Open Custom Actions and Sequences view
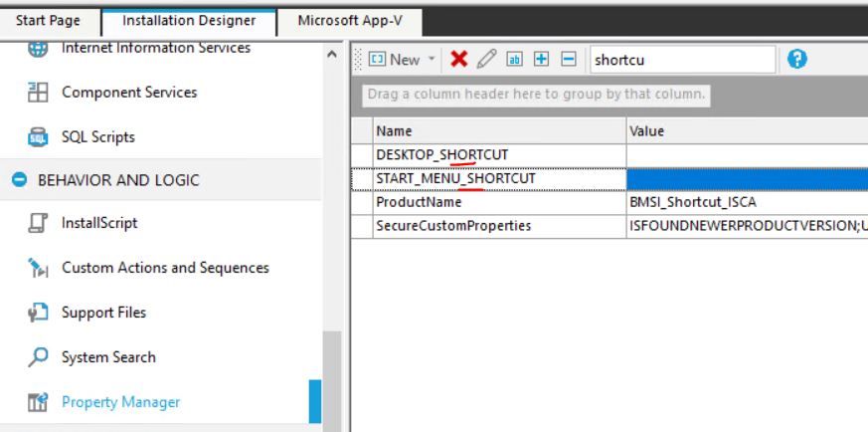The width and height of the screenshot is (868, 432). [165, 268]
